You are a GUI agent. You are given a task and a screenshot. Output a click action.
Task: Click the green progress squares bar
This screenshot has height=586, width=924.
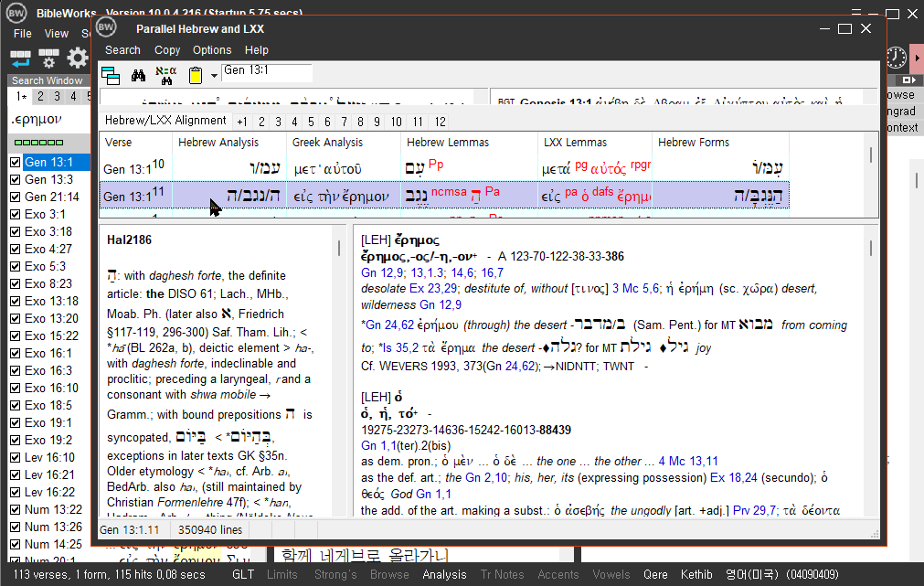pyautogui.click(x=39, y=142)
